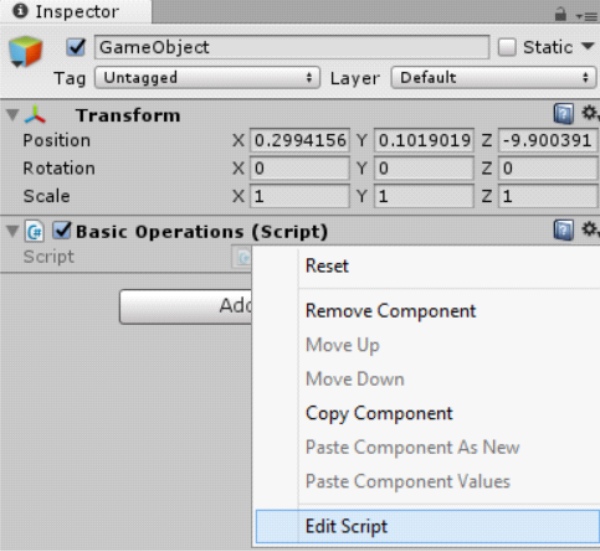Open Basic Operations script gear menu

pos(590,229)
